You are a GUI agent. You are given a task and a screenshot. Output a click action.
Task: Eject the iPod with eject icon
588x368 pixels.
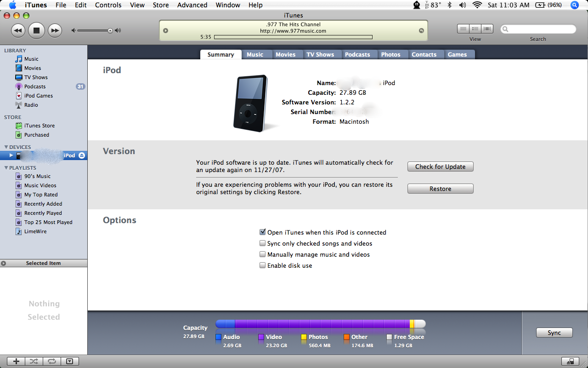(81, 155)
